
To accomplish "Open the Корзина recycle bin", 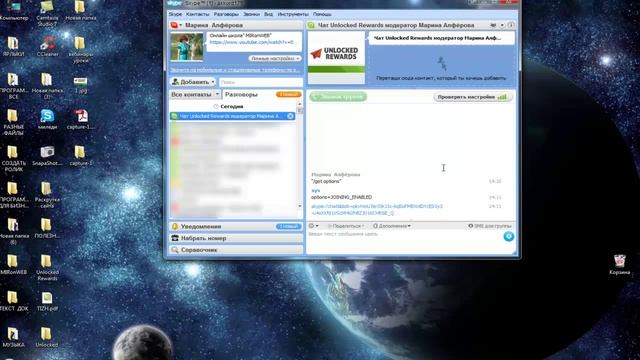I will click(x=620, y=264).
